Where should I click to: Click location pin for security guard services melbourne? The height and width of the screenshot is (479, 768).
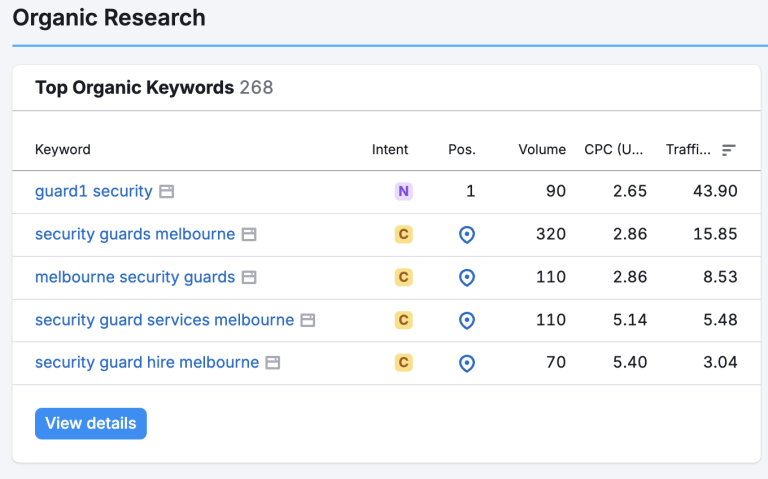tap(466, 320)
